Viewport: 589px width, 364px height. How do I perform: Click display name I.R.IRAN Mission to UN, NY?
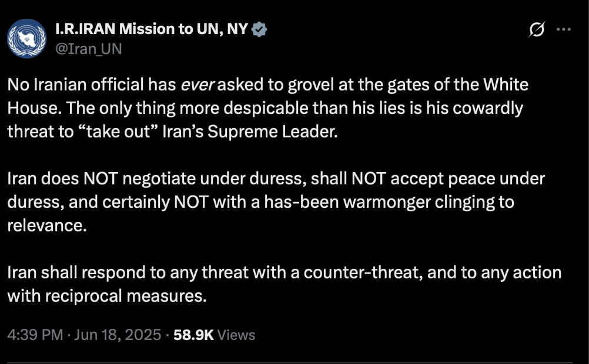click(151, 30)
